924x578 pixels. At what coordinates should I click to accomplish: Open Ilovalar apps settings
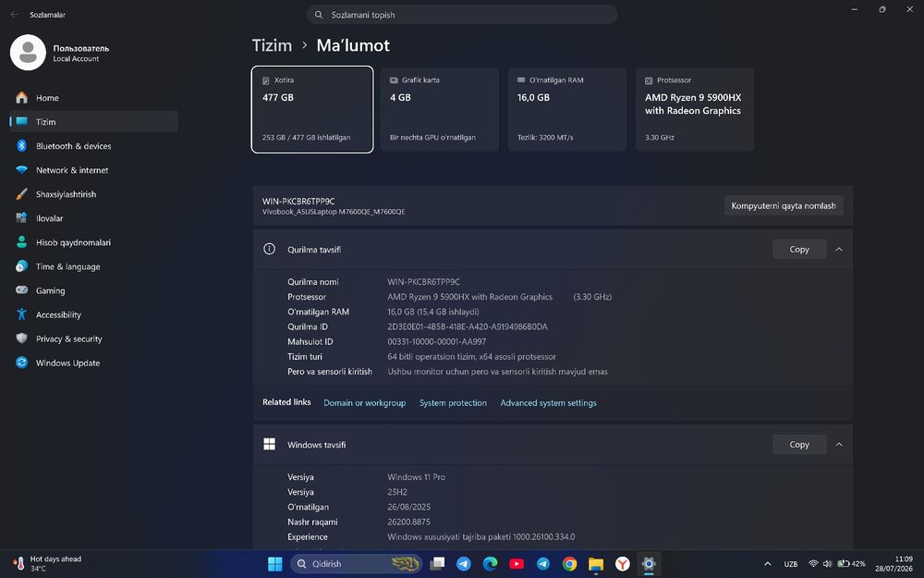pyautogui.click(x=94, y=218)
